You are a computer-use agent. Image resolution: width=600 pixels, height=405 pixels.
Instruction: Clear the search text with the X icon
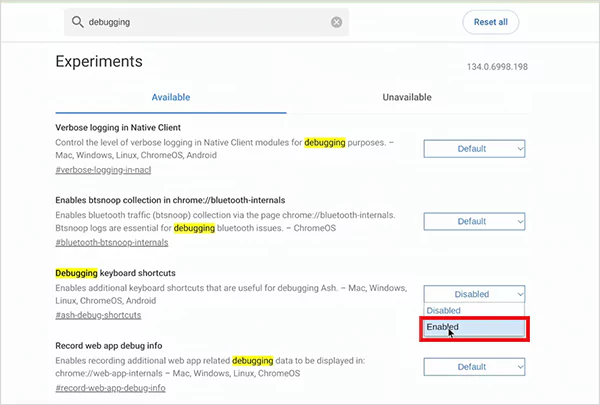pyautogui.click(x=336, y=22)
